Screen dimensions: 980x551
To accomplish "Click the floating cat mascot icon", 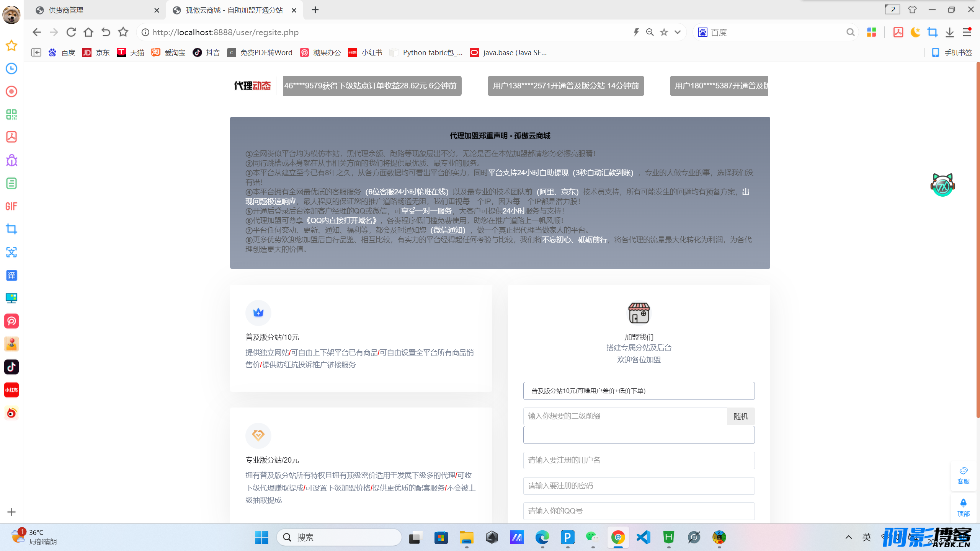I will click(x=942, y=185).
